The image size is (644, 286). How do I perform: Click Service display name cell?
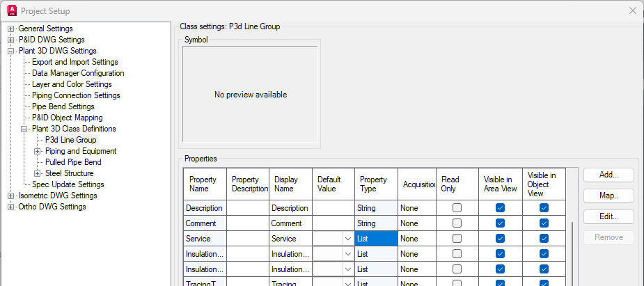(x=290, y=239)
